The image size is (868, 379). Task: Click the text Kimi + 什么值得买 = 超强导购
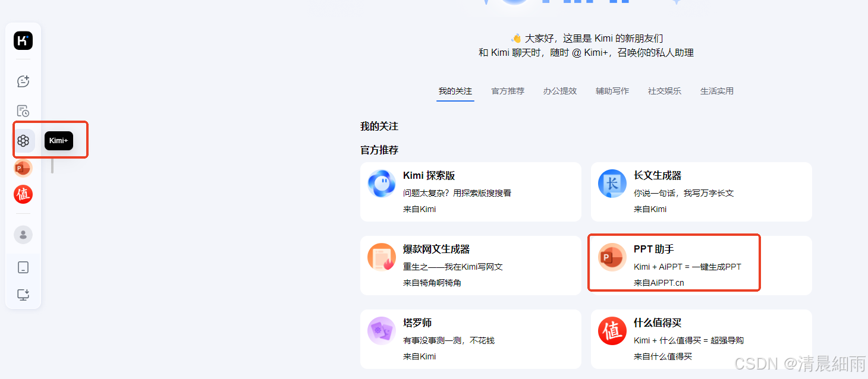(x=689, y=340)
